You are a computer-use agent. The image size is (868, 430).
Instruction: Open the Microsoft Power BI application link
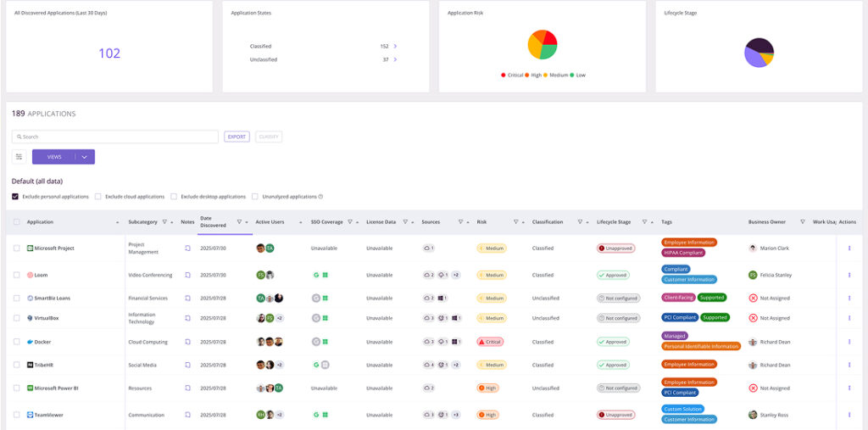coord(57,388)
